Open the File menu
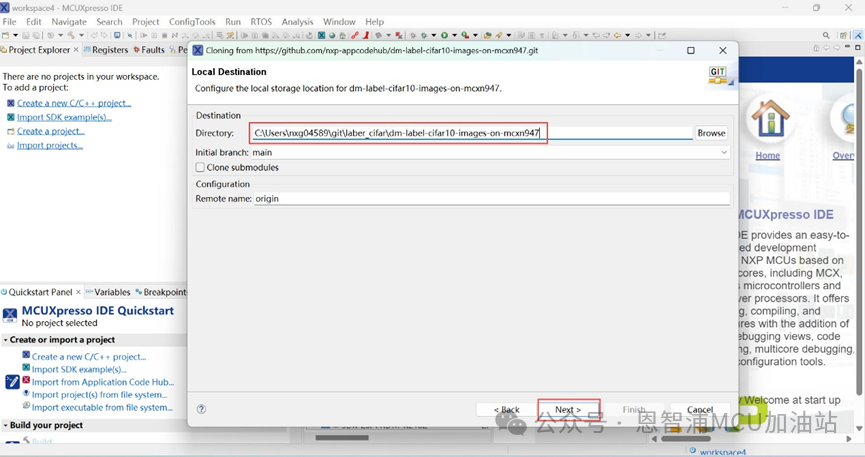Screen dimensions: 865x457 (x=9, y=22)
